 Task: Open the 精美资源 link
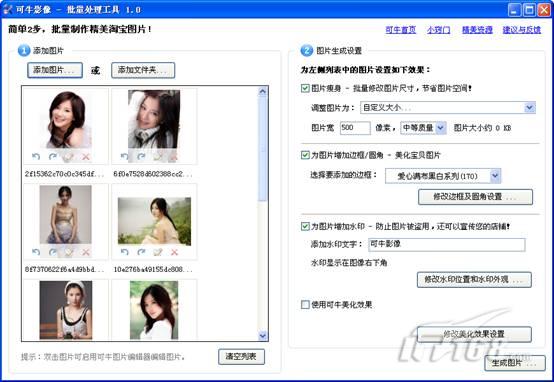[477, 30]
